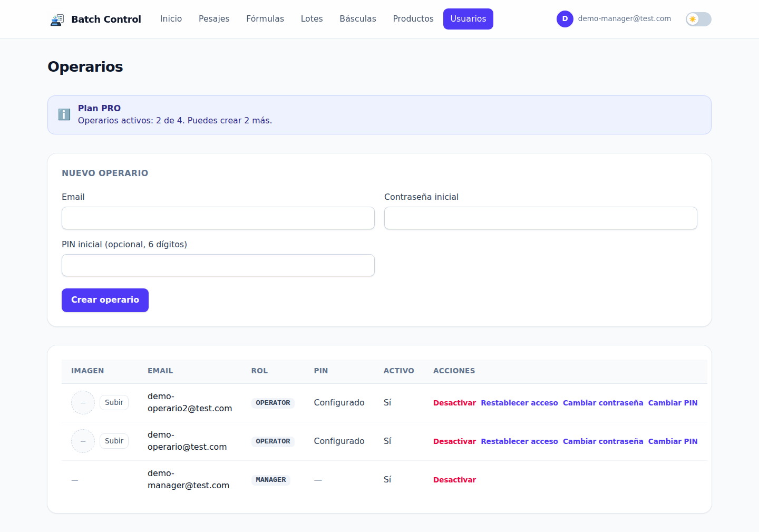Screen dimensions: 759x532
Task: Cambiar PIN for demo-operario@test.com
Action: (x=673, y=441)
